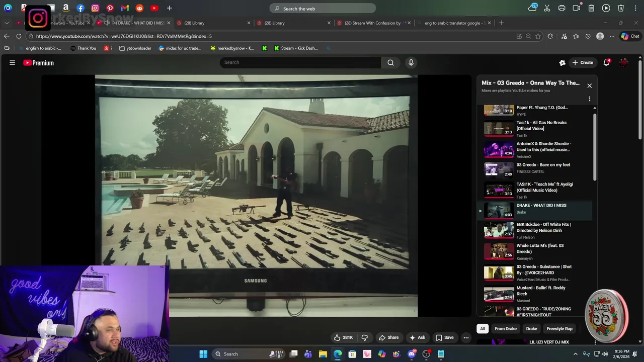Viewport: 644px width, 362px height.
Task: Open Thank You bookmark
Action: pyautogui.click(x=83, y=48)
